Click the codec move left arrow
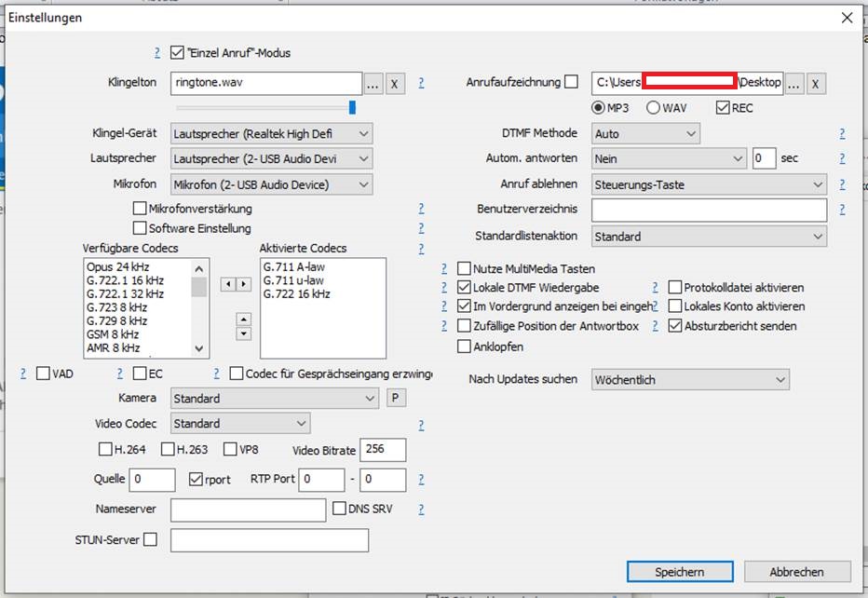Viewport: 868px width, 598px height. (228, 284)
